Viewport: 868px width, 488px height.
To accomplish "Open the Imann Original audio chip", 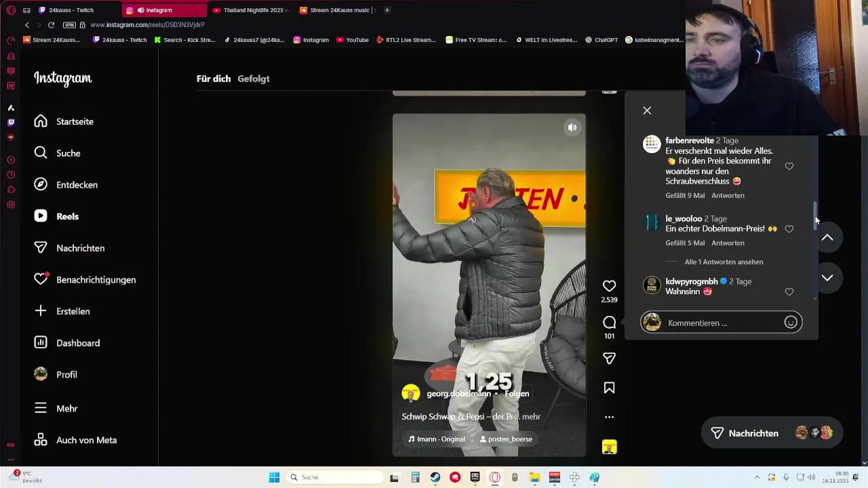I will coord(437,439).
